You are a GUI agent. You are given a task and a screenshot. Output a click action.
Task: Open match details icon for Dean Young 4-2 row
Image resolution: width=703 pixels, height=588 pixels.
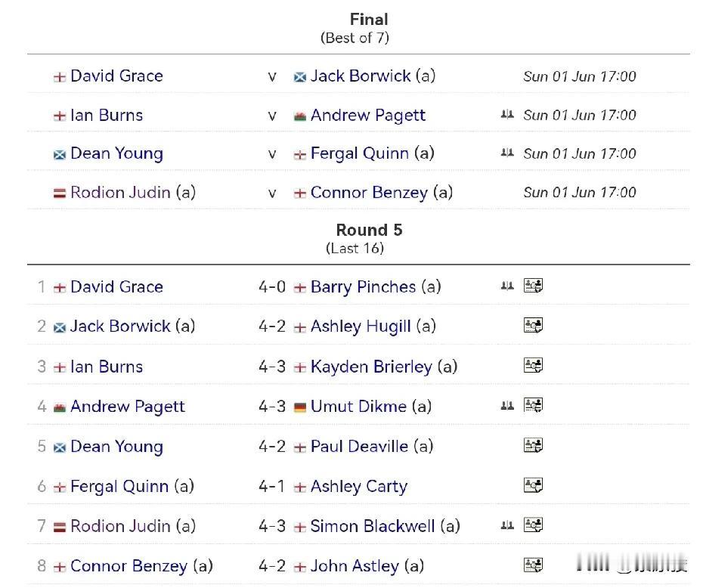[x=533, y=445]
